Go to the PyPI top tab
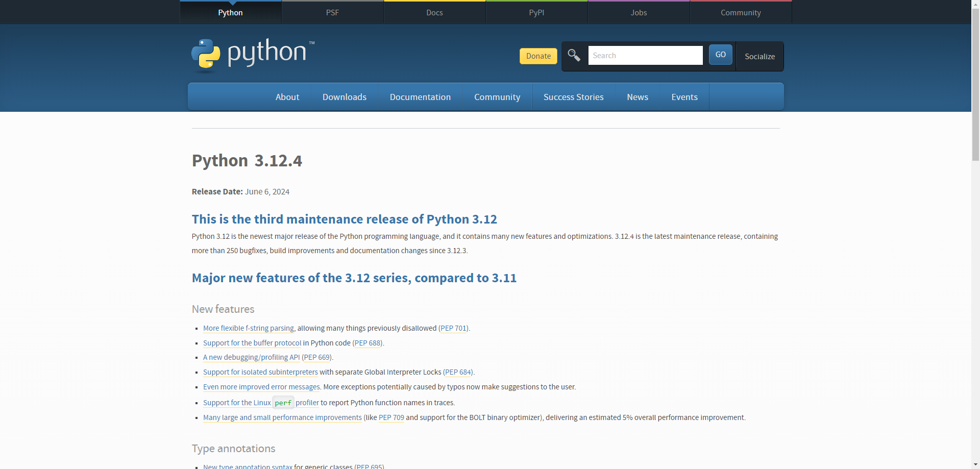 tap(537, 12)
